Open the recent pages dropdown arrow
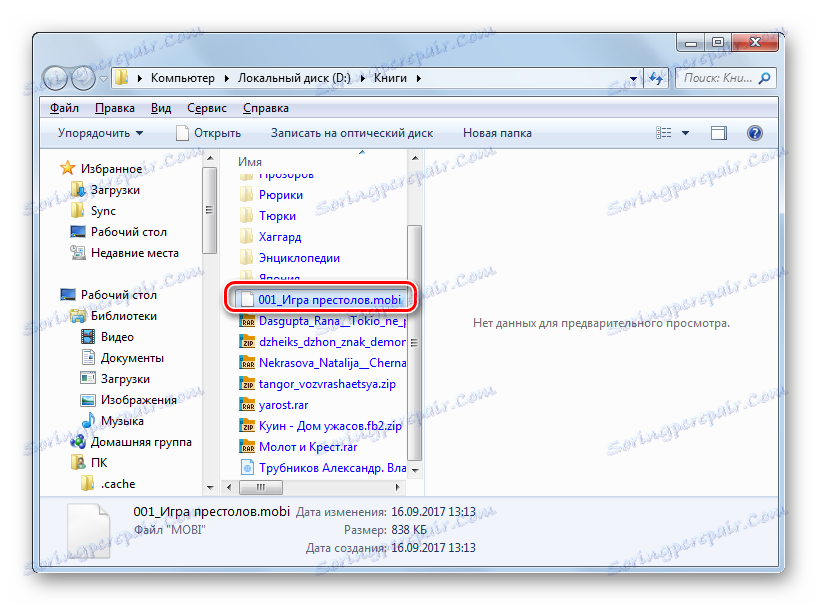The image size is (818, 606). [x=103, y=79]
